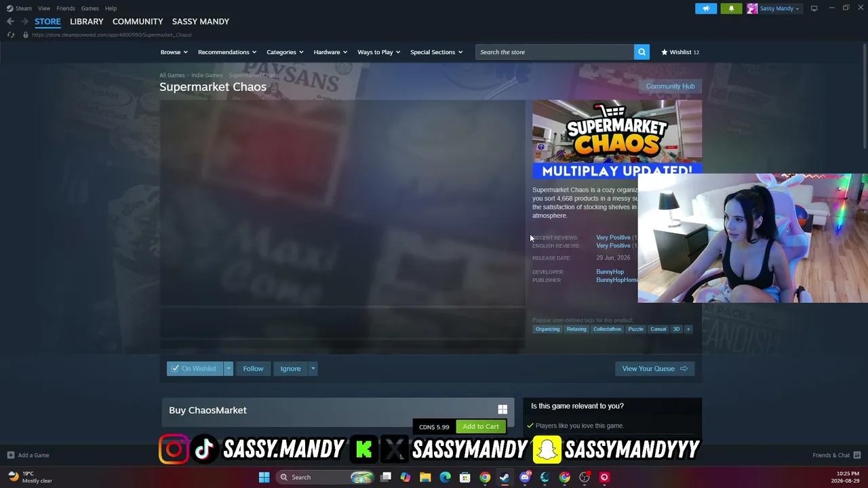
Task: Click Task View in the taskbar
Action: pos(386,477)
